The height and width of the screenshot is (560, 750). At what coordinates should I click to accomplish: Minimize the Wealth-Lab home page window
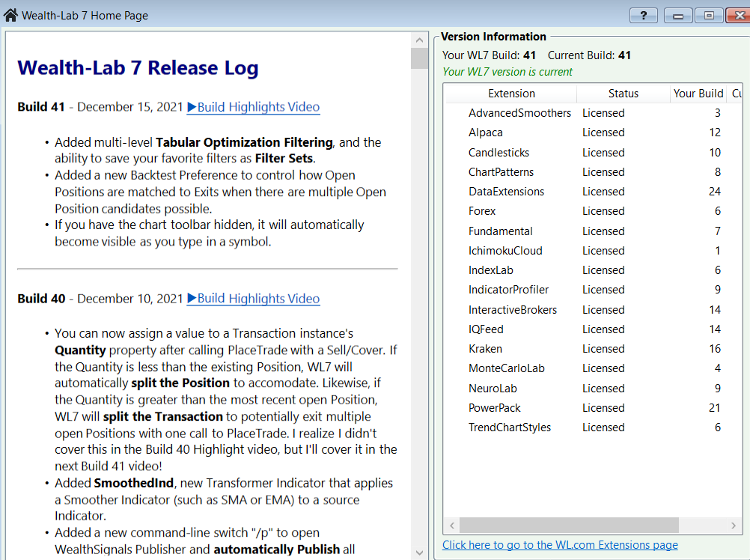(677, 15)
